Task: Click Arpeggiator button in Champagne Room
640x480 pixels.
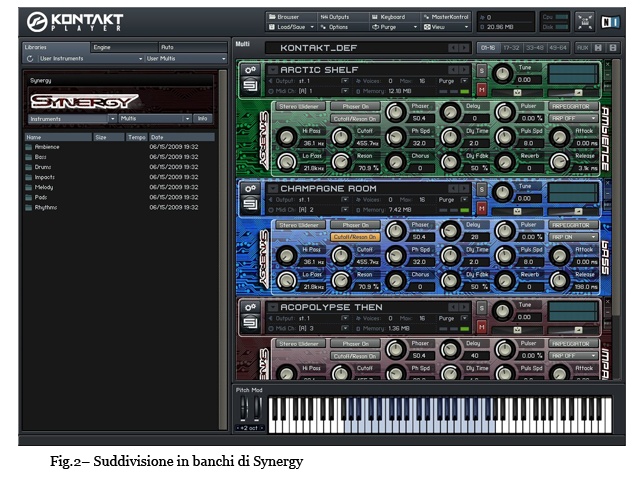Action: coord(573,225)
